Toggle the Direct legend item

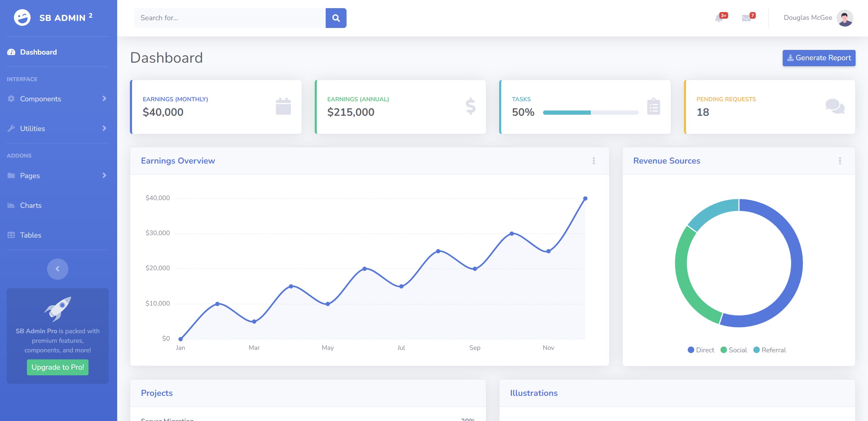point(701,350)
